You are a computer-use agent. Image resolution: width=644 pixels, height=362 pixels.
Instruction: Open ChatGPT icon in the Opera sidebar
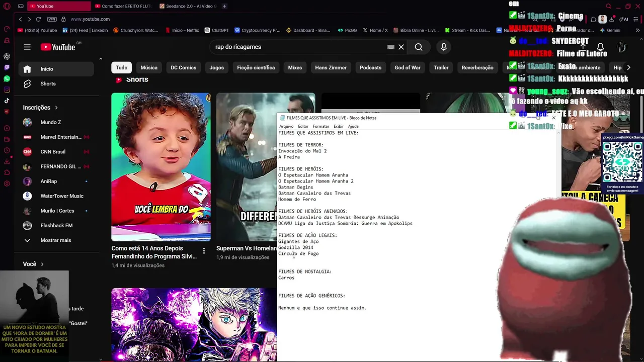pyautogui.click(x=7, y=56)
